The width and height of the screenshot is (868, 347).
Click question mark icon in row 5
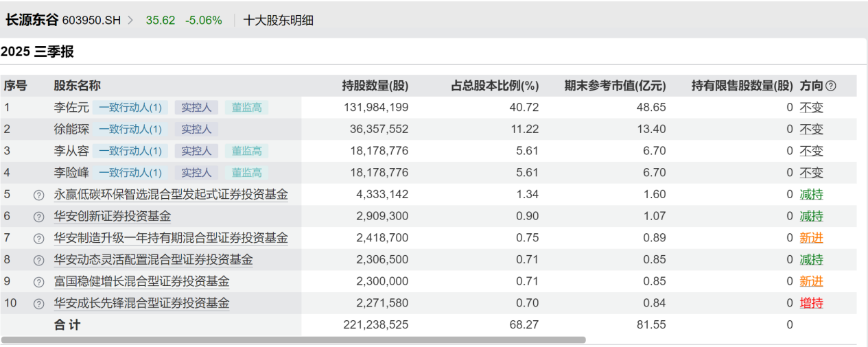tap(39, 195)
